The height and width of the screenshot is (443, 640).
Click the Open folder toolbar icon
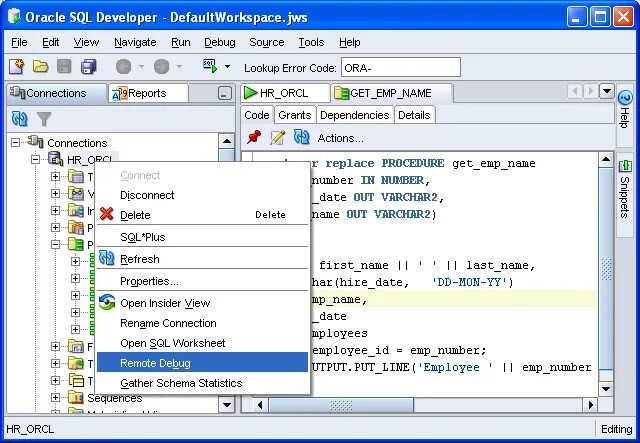[40, 66]
